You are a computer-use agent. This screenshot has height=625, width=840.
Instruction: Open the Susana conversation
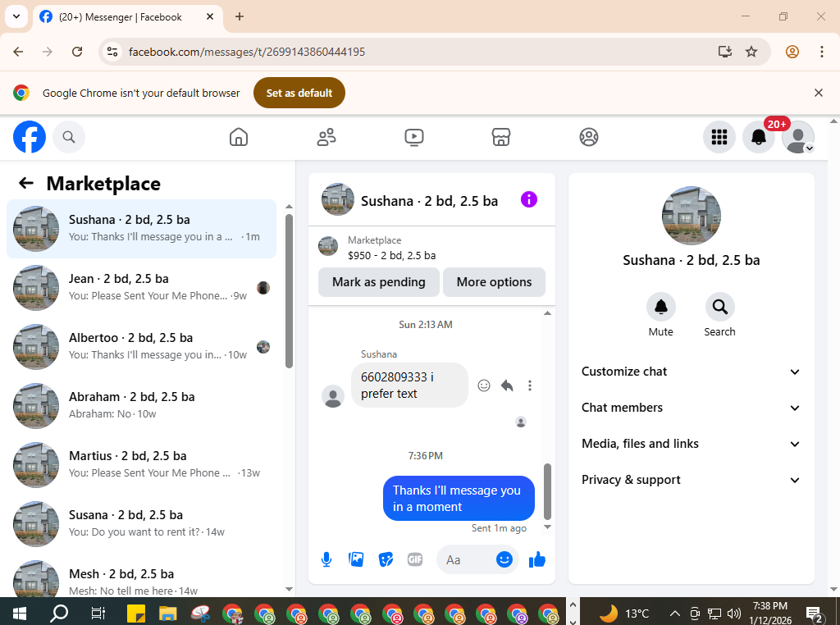(x=141, y=524)
